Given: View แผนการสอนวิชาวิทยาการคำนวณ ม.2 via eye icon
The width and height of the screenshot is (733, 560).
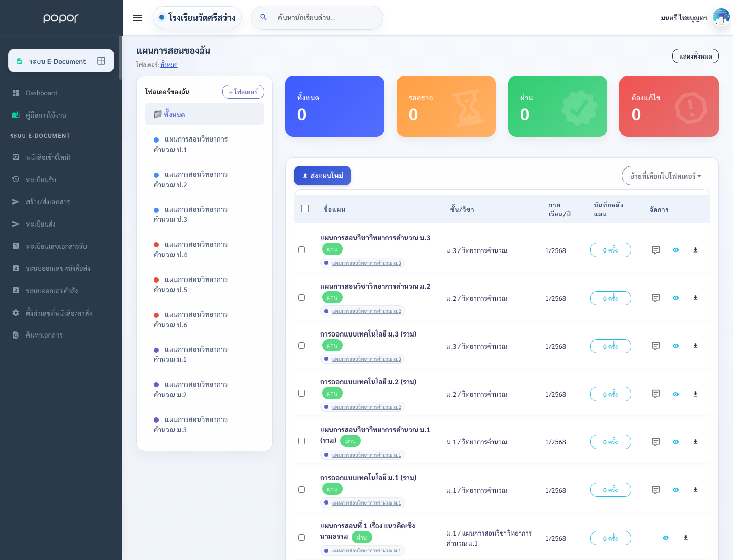Looking at the screenshot, I should (x=675, y=298).
